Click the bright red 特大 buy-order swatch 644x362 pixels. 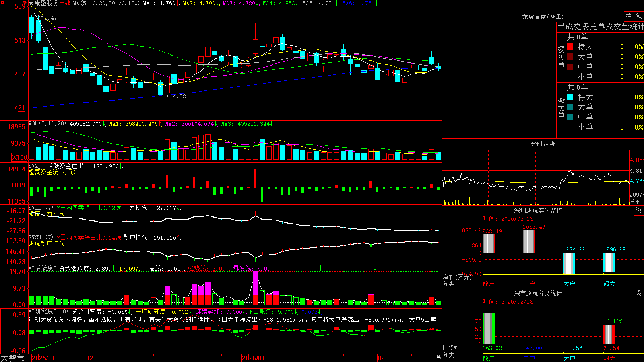pos(570,47)
